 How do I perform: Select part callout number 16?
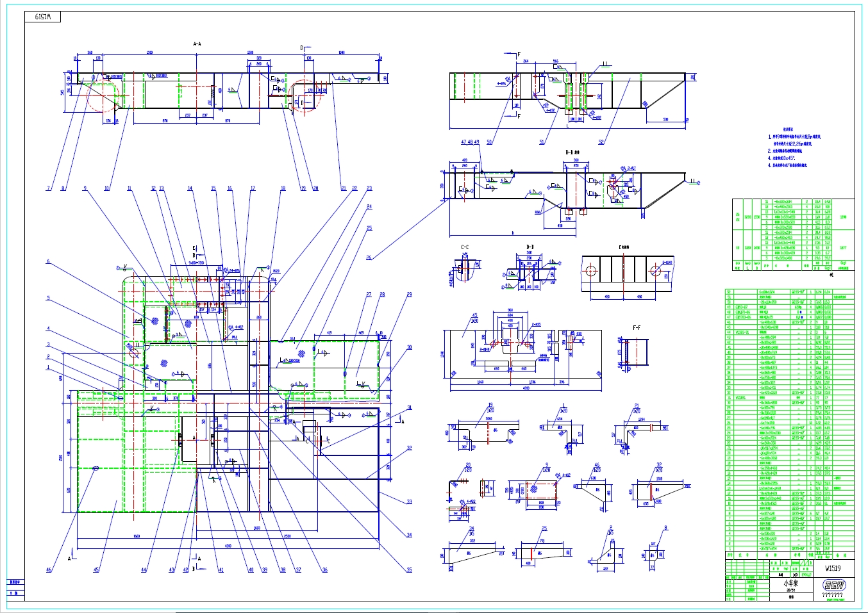pos(230,188)
